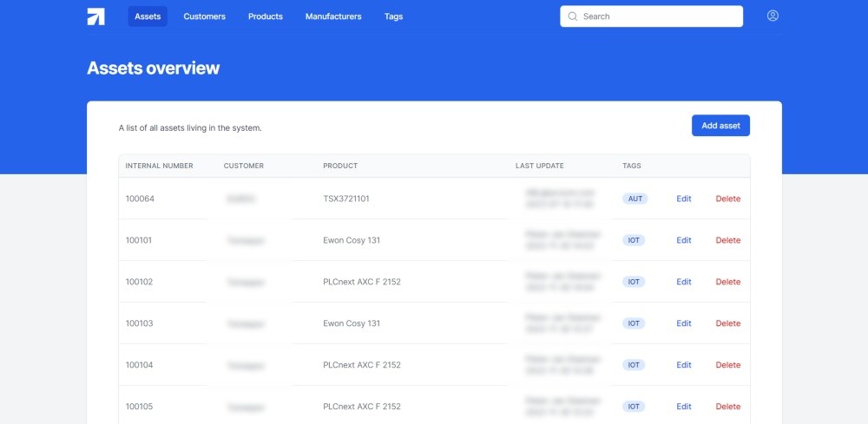Select the Internal Number column header

click(159, 166)
